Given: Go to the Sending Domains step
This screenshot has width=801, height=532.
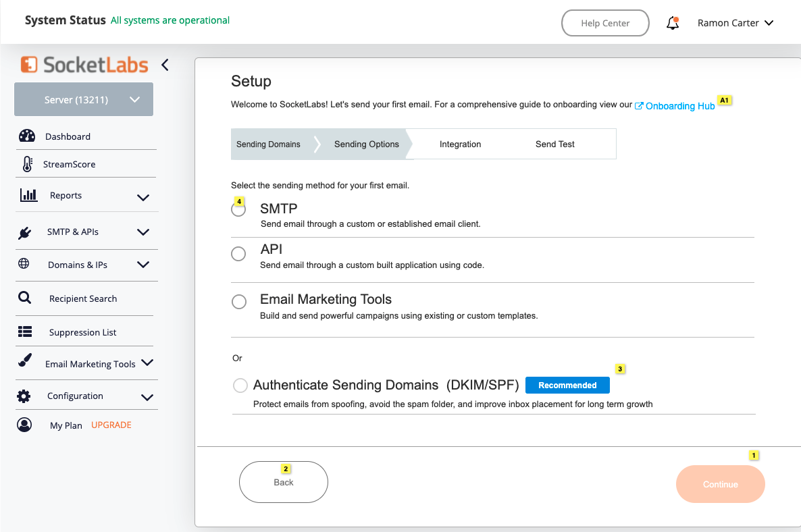Looking at the screenshot, I should (268, 144).
